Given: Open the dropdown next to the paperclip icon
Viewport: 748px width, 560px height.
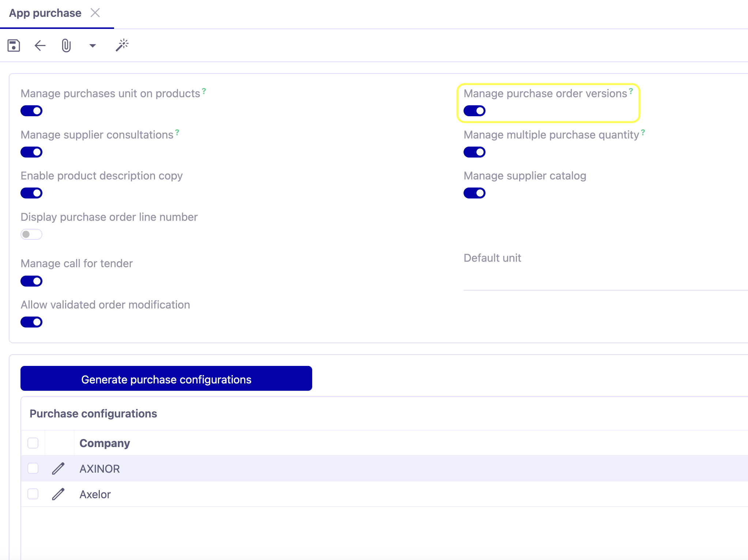Looking at the screenshot, I should [x=92, y=45].
